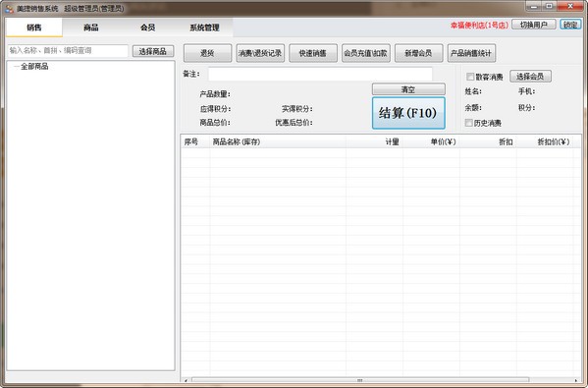Open 消费\退货记录

(x=260, y=53)
